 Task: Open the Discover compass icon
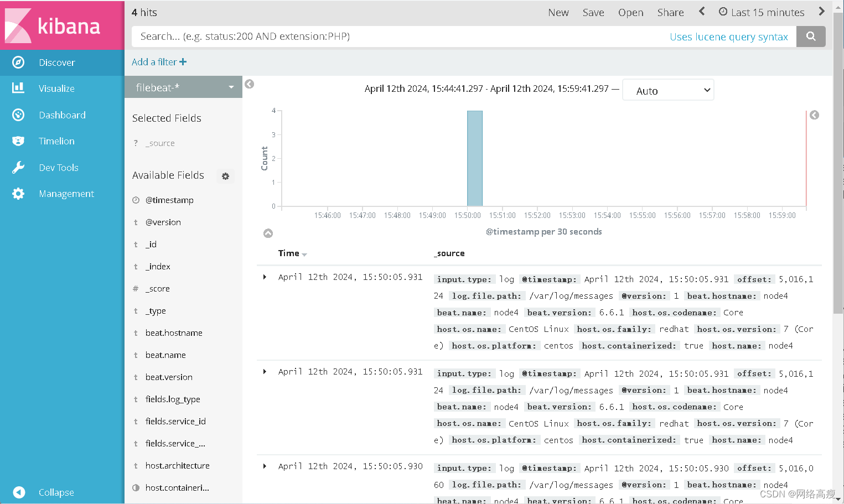pos(18,63)
